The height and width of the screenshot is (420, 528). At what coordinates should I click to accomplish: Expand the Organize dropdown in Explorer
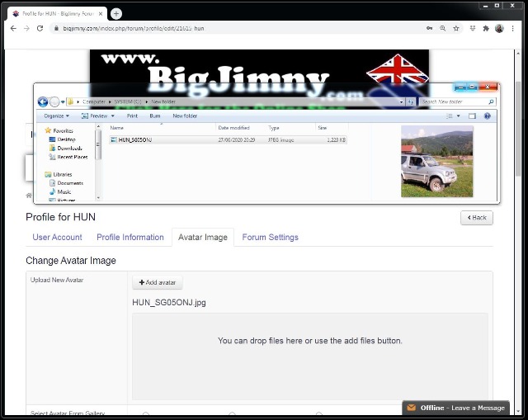pos(56,116)
